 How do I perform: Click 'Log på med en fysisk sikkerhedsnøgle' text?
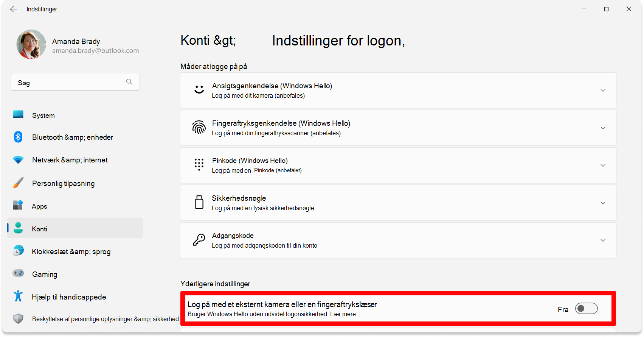[263, 208]
